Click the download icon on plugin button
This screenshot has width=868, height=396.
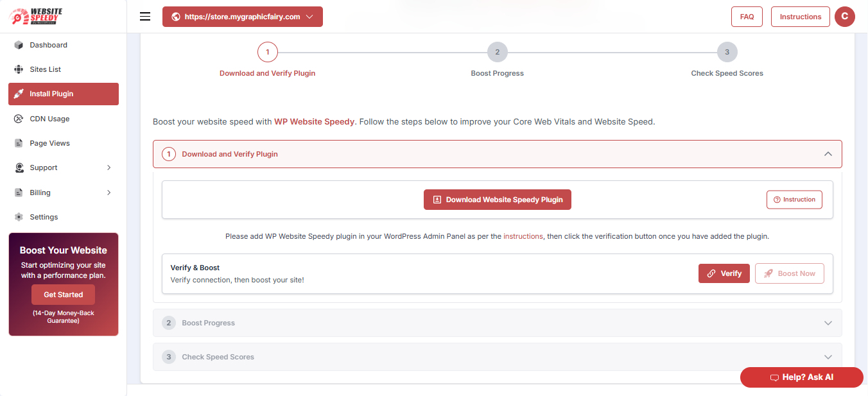(437, 200)
